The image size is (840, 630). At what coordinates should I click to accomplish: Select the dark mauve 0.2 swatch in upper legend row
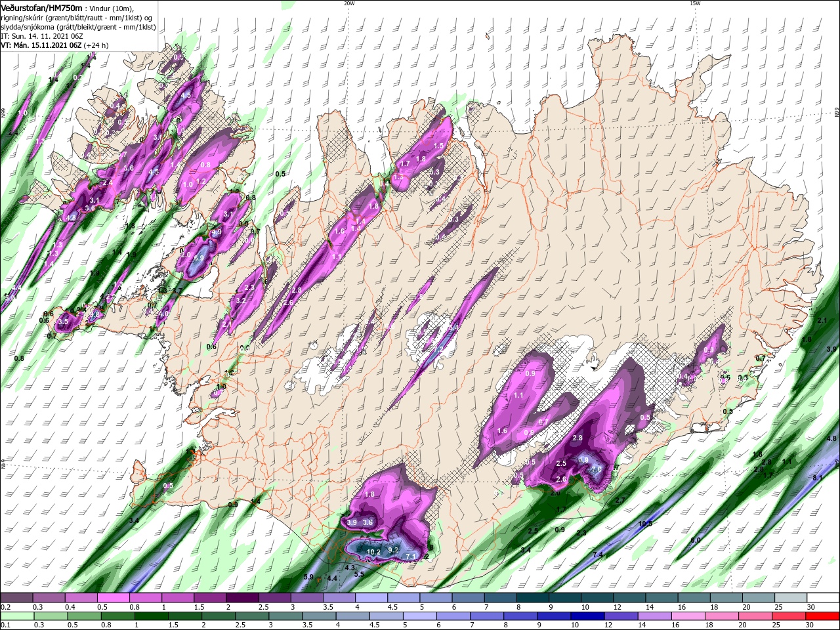(16, 598)
